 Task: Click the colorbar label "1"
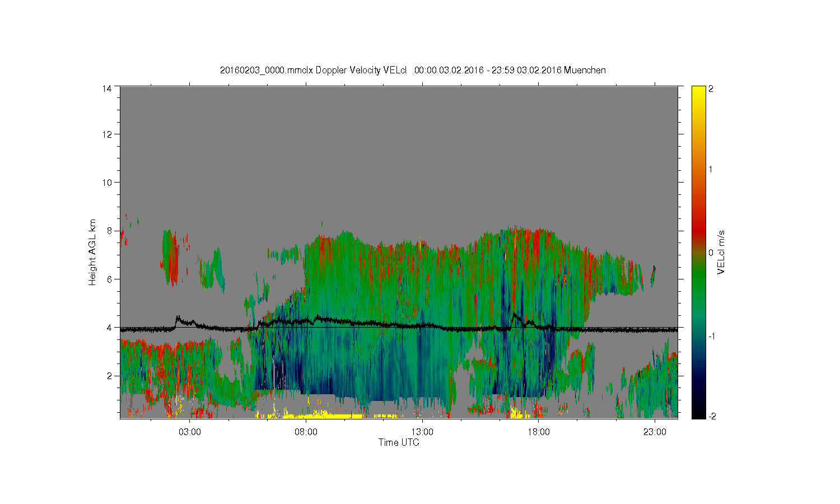coord(711,169)
